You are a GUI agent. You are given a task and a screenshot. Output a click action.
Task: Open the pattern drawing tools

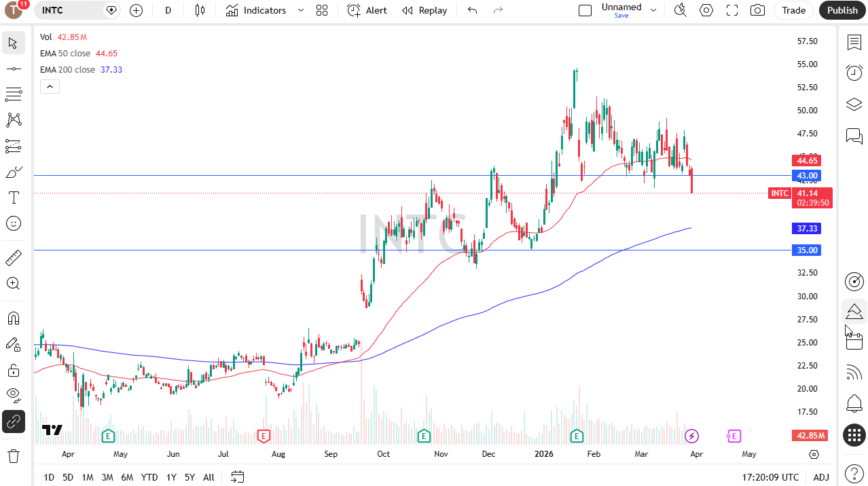13,120
